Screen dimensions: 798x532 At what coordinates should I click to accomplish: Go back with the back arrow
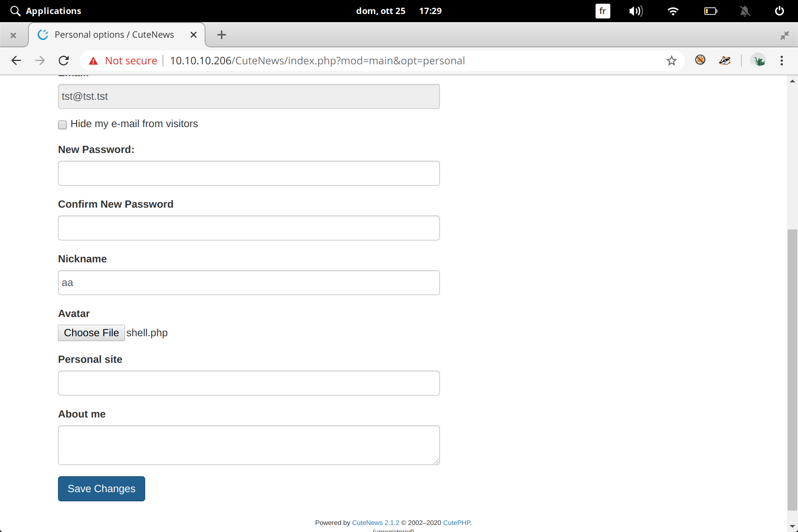coord(16,61)
